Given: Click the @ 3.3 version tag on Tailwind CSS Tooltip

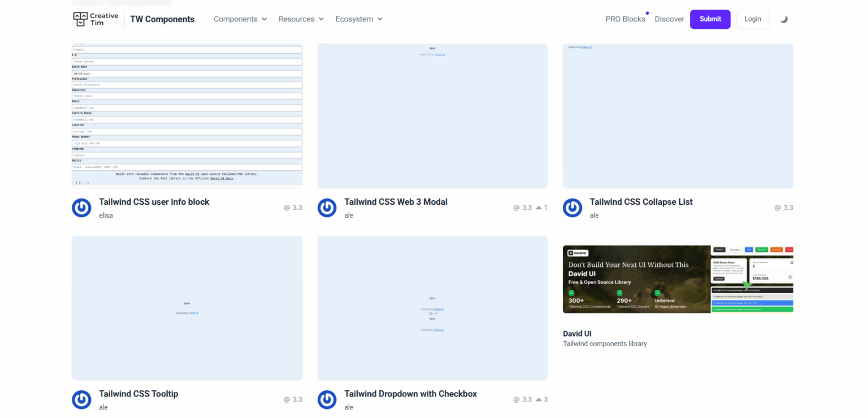Looking at the screenshot, I should pyautogui.click(x=293, y=399).
